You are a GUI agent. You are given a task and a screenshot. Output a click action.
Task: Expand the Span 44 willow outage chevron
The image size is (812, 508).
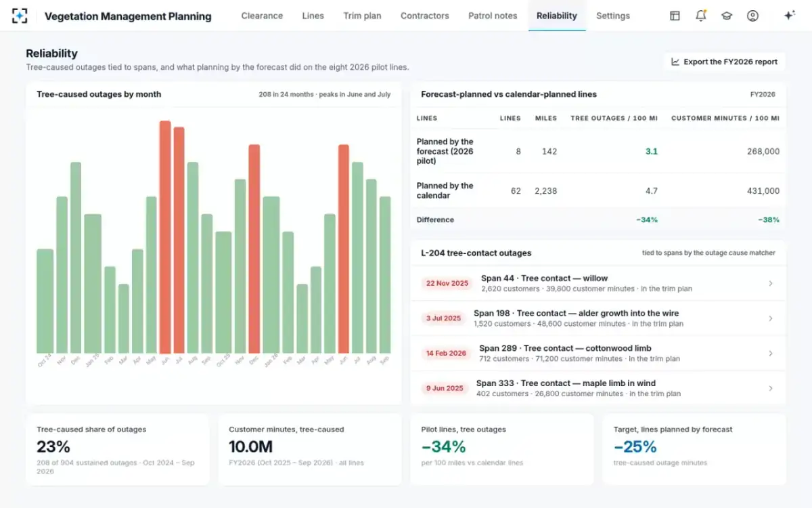pos(771,283)
